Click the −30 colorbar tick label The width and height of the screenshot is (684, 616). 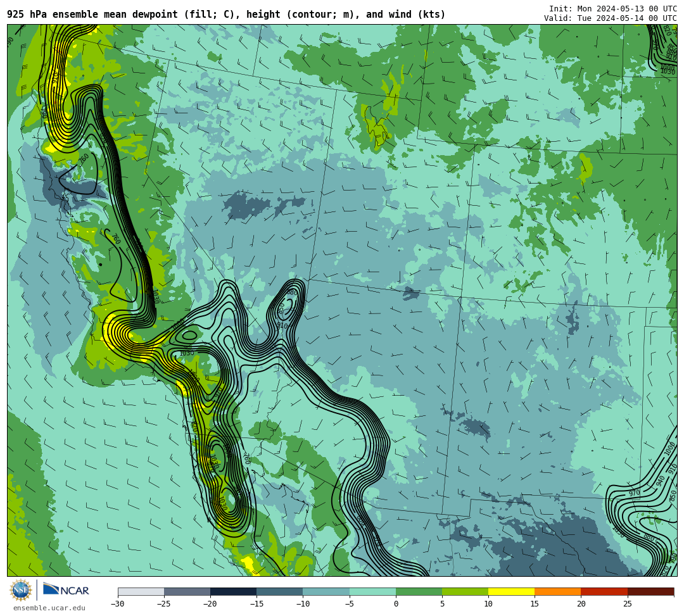point(118,604)
